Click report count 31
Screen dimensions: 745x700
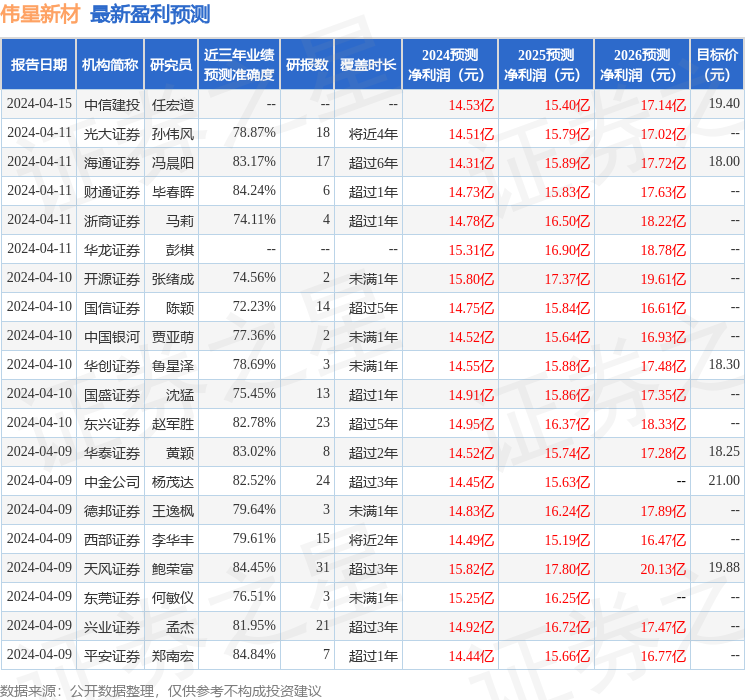click(x=323, y=567)
